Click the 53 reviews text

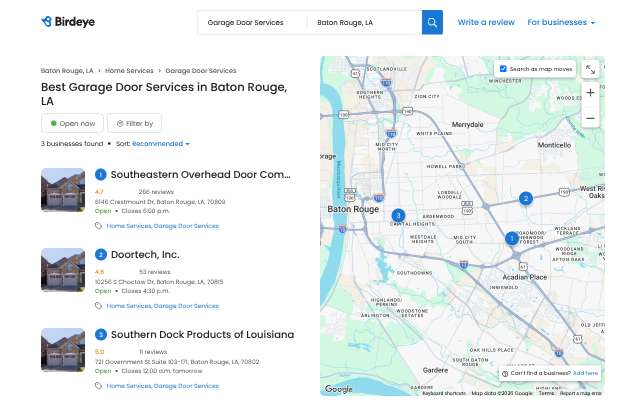[x=155, y=272]
